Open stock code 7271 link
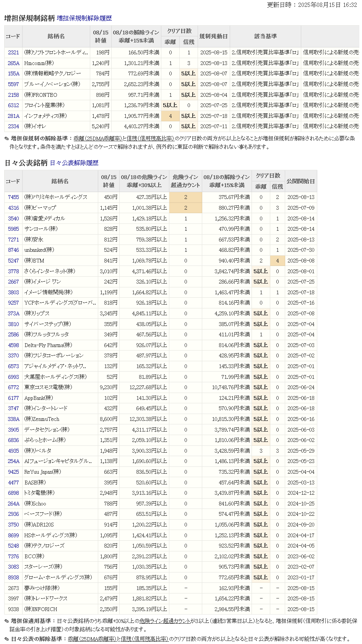This screenshot has width=362, height=644. coord(13,240)
